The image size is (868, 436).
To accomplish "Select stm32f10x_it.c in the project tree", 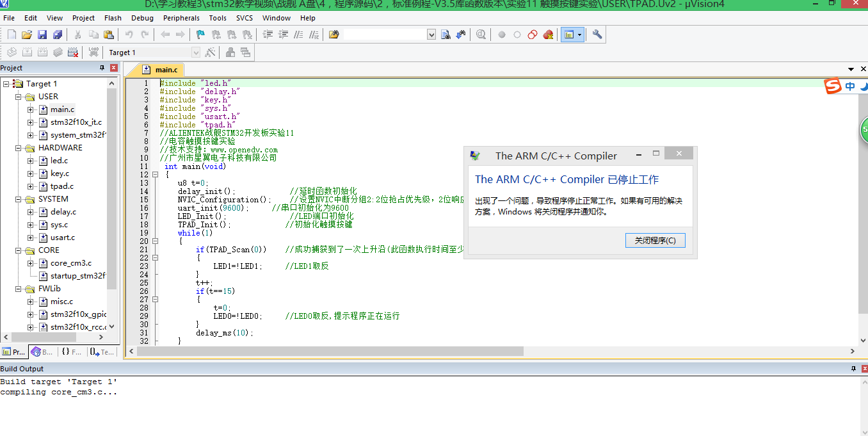I will click(x=76, y=122).
